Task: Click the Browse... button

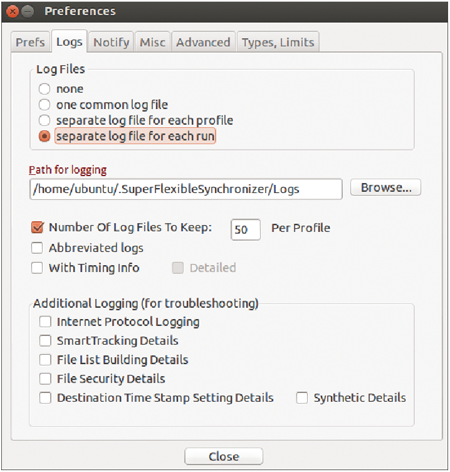Action: coord(386,187)
